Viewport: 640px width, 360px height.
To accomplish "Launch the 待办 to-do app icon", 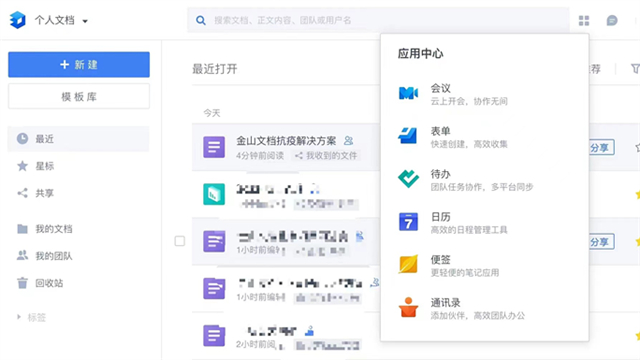I will 408,179.
